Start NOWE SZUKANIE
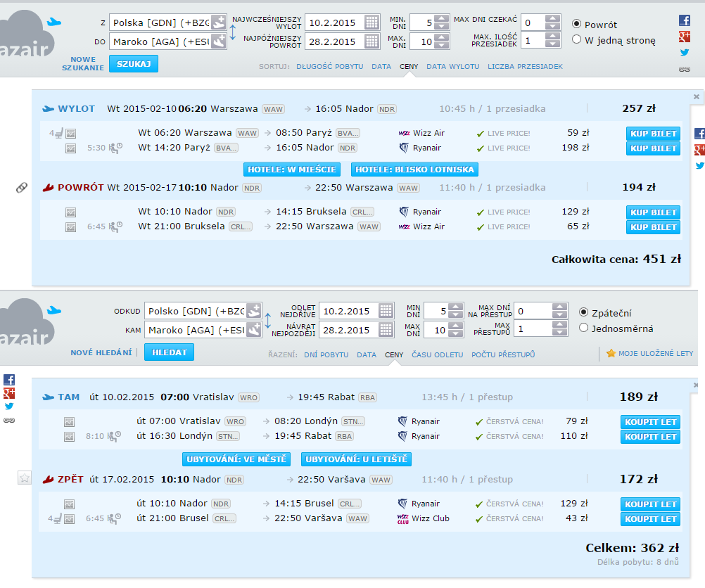This screenshot has height=588, width=705. click(x=83, y=63)
